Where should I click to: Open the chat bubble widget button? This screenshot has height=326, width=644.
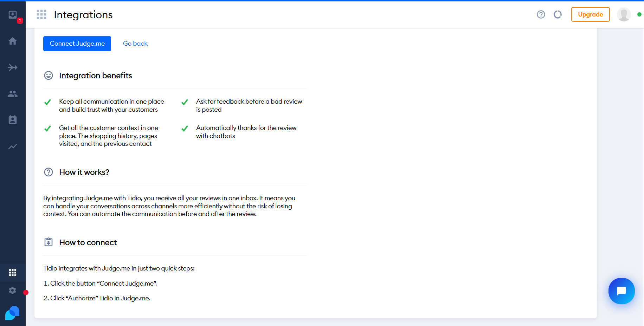(622, 291)
